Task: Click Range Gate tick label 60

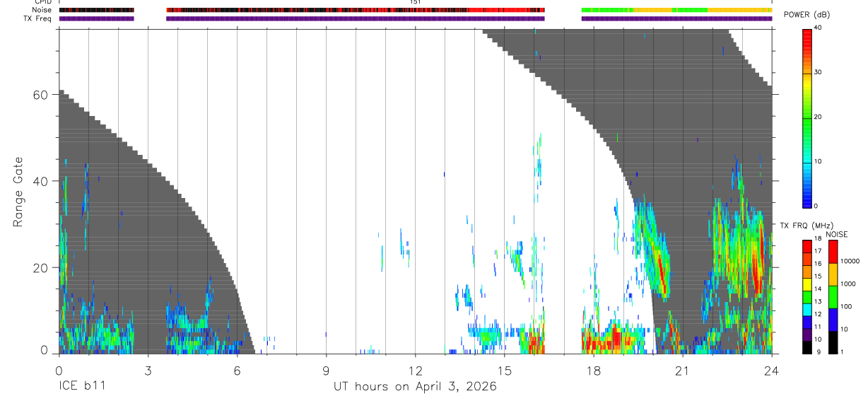Action: click(x=40, y=95)
